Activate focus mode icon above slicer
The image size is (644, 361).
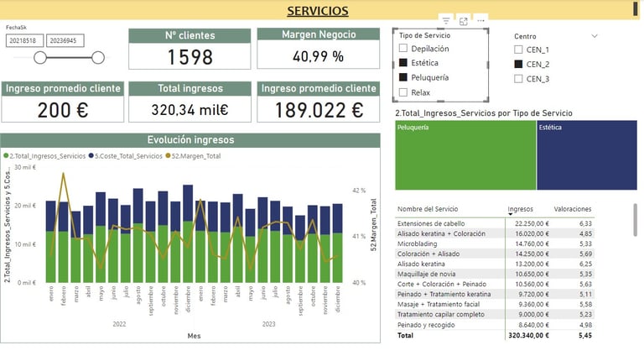[x=463, y=21]
